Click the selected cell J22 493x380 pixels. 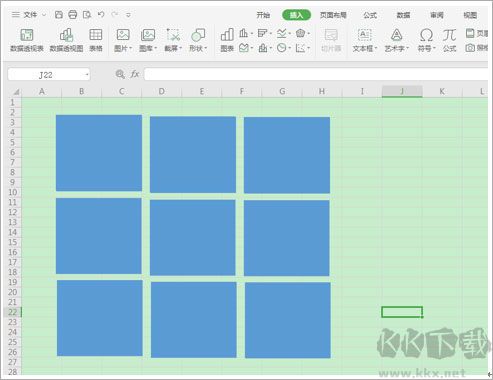402,312
